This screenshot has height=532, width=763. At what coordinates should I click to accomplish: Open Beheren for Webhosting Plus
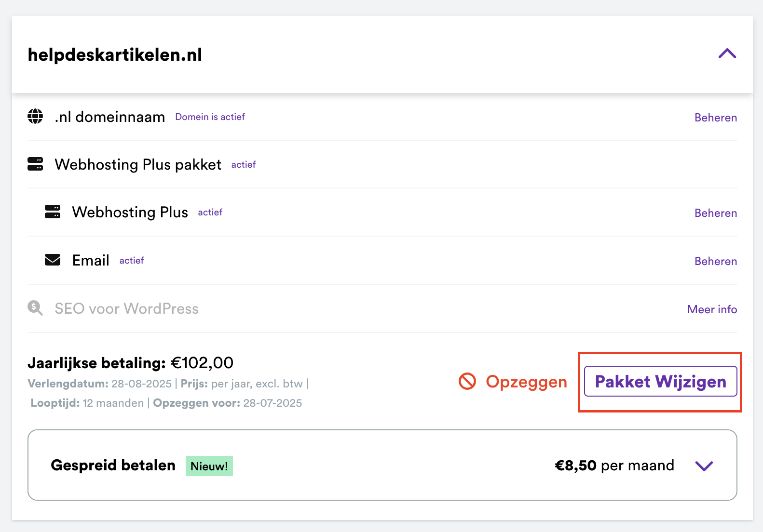pyautogui.click(x=715, y=213)
